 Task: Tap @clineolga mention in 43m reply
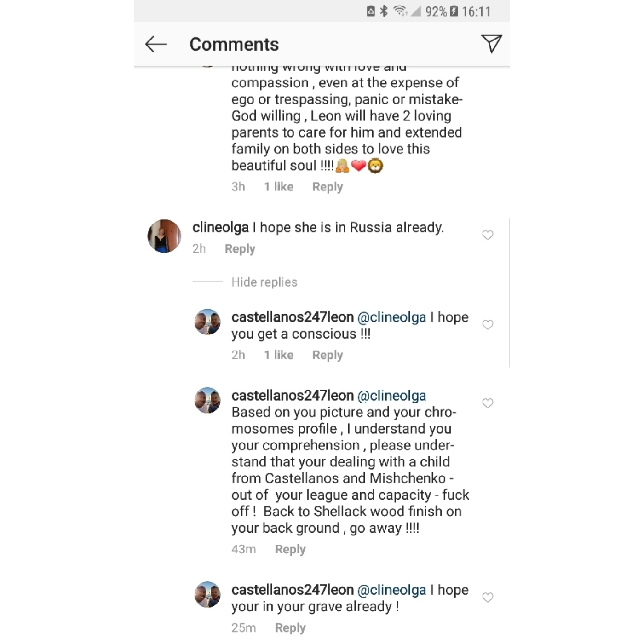391,396
